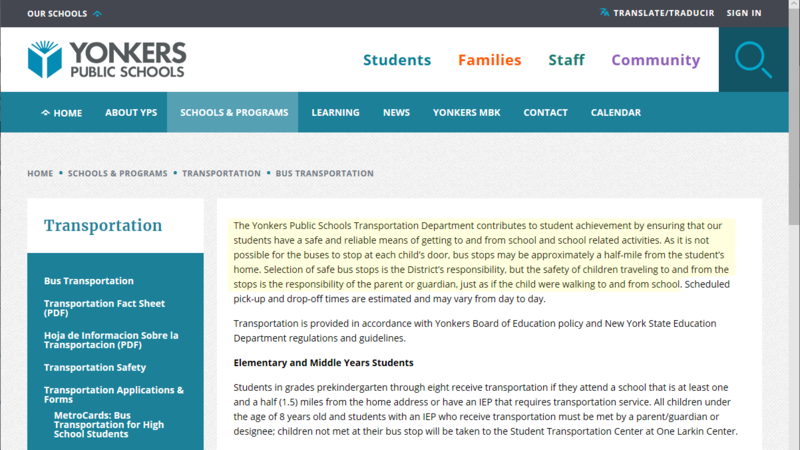Open the Yonkers MBK menu item

(x=466, y=113)
